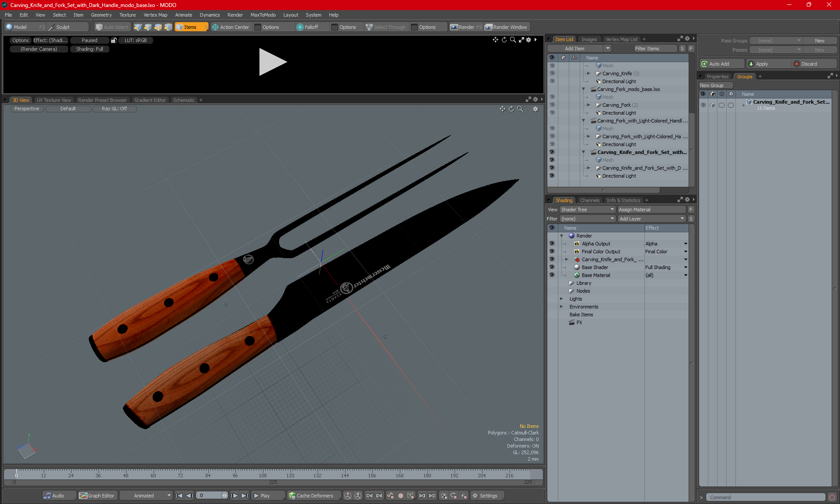The width and height of the screenshot is (840, 504).
Task: Hide the Alpha Output layer
Action: pos(552,244)
